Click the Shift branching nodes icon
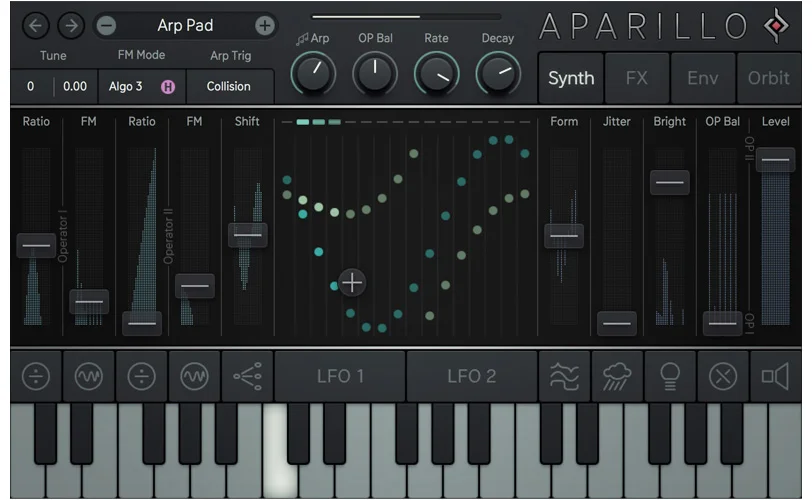 (x=247, y=376)
